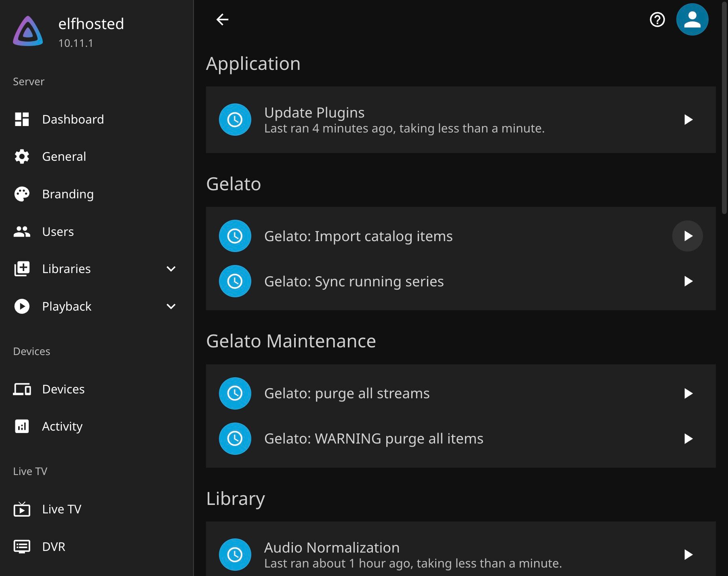Open the Activity page
This screenshot has width=728, height=576.
(x=62, y=427)
